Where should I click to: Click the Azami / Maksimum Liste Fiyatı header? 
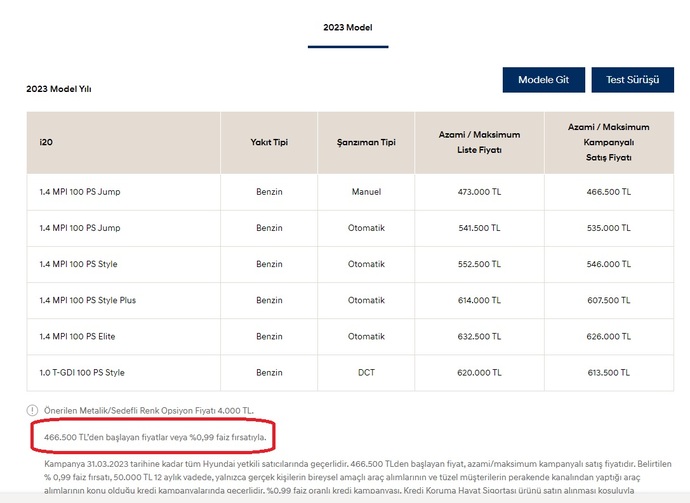click(x=479, y=142)
